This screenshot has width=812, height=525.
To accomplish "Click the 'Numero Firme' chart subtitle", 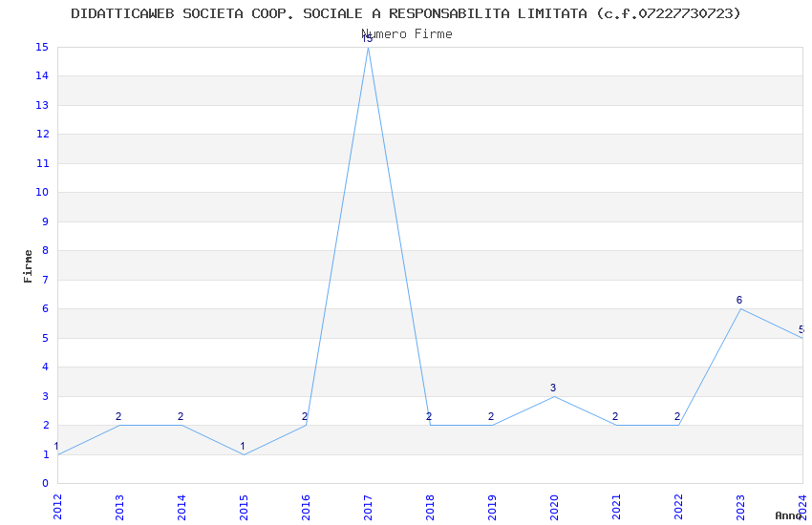I will click(x=407, y=34).
